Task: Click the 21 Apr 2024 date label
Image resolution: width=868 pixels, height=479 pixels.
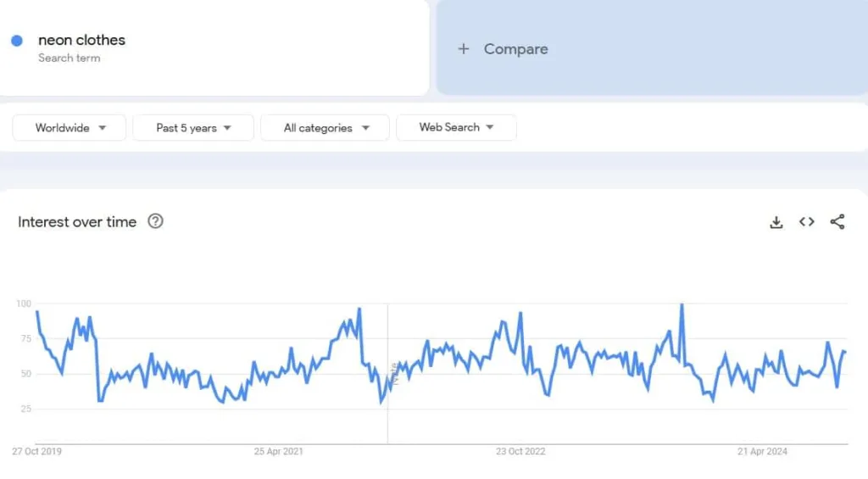Action: click(762, 452)
